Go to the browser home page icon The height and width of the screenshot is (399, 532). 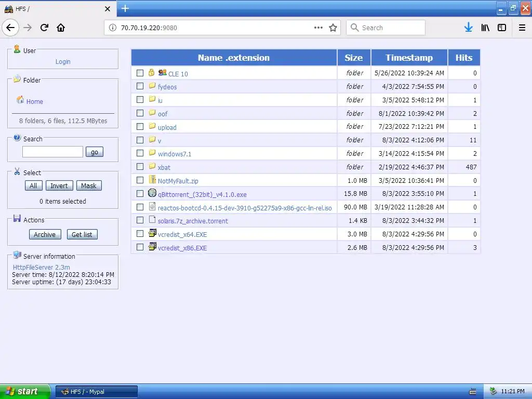(x=61, y=28)
